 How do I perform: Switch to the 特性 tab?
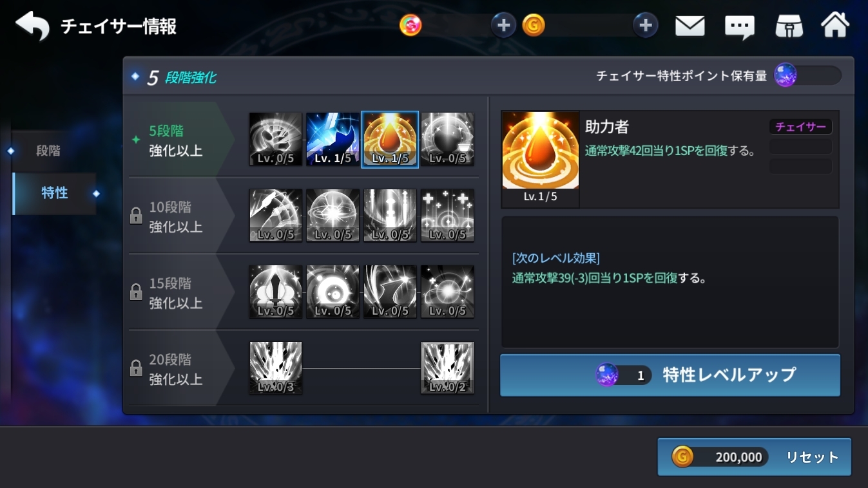[54, 193]
